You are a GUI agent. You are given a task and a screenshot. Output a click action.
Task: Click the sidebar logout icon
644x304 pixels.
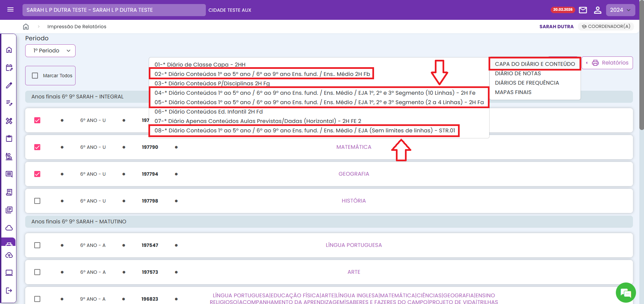coord(9,290)
